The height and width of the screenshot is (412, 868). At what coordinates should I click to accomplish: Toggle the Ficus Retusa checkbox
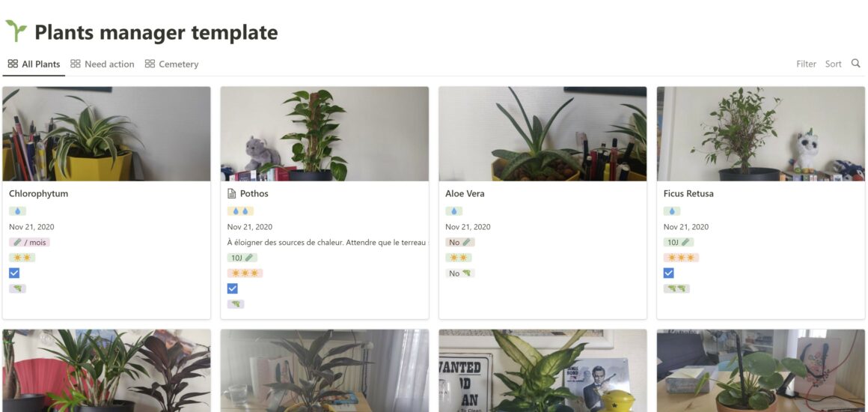click(x=669, y=273)
